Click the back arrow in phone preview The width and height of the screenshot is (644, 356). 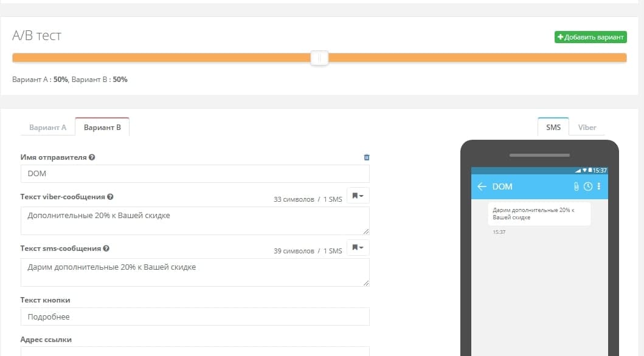(x=482, y=187)
